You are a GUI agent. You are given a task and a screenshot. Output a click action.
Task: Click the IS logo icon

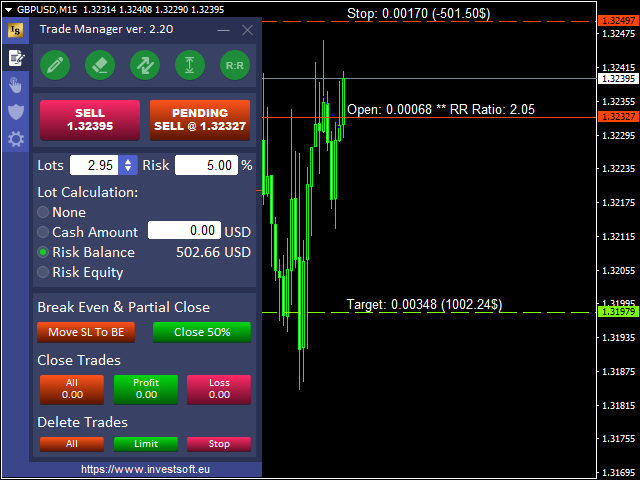[15, 30]
